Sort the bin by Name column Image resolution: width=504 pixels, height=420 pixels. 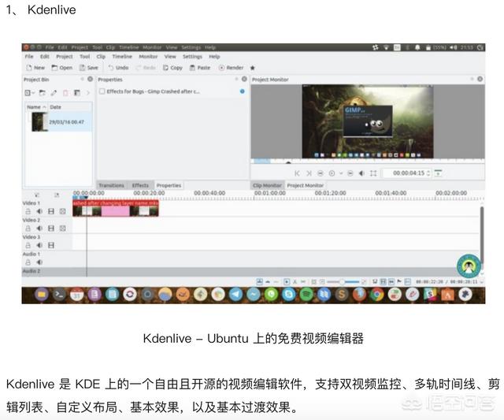click(36, 107)
